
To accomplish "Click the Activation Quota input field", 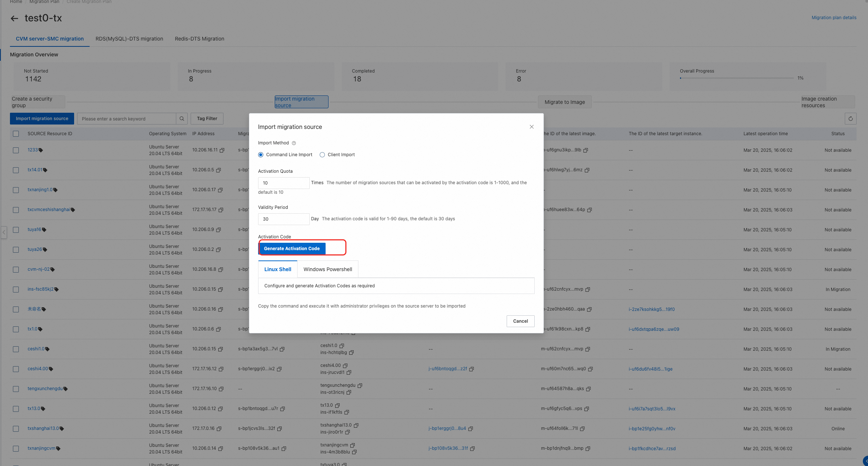I will tap(283, 183).
